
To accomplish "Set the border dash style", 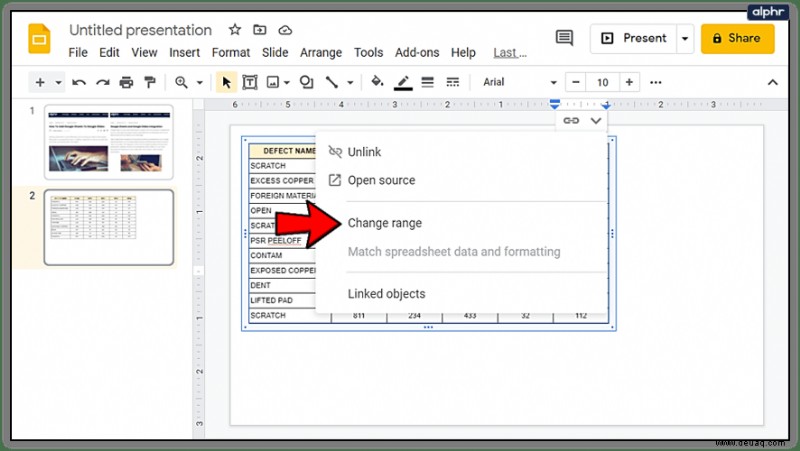I will coord(453,82).
